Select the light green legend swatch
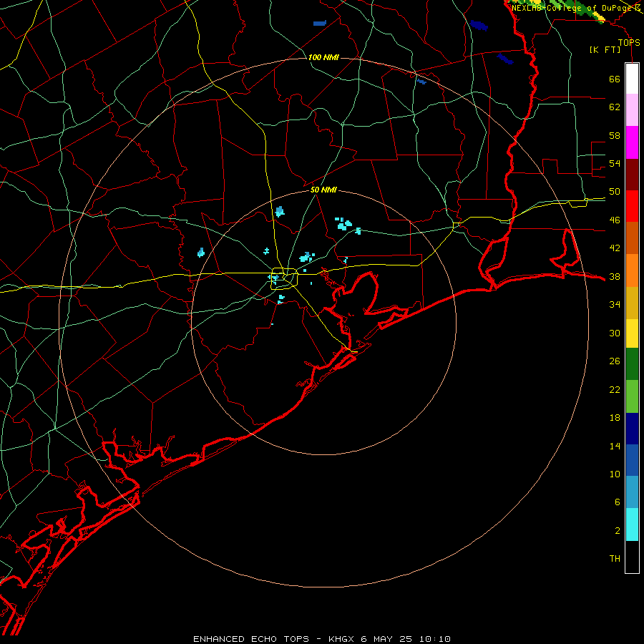This screenshot has width=644, height=644. 632,396
